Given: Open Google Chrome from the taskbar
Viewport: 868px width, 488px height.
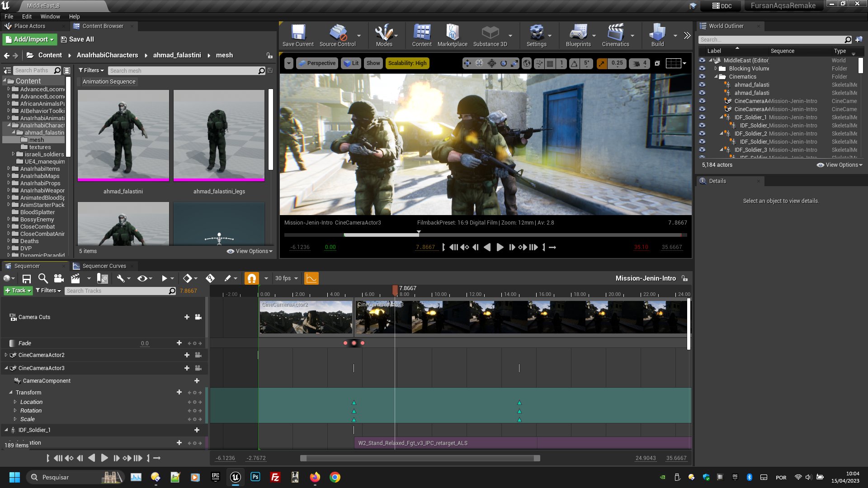Looking at the screenshot, I should pyautogui.click(x=335, y=477).
